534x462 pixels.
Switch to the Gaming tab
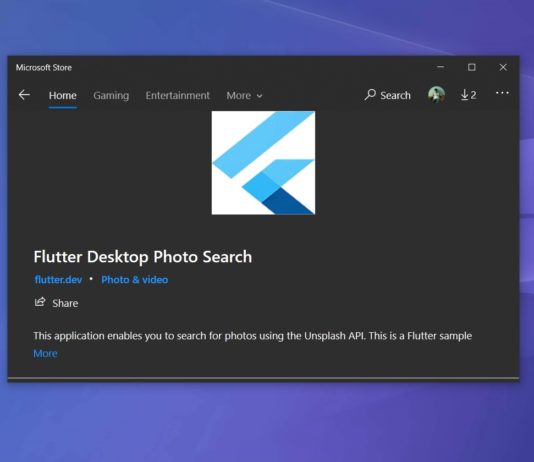[111, 96]
